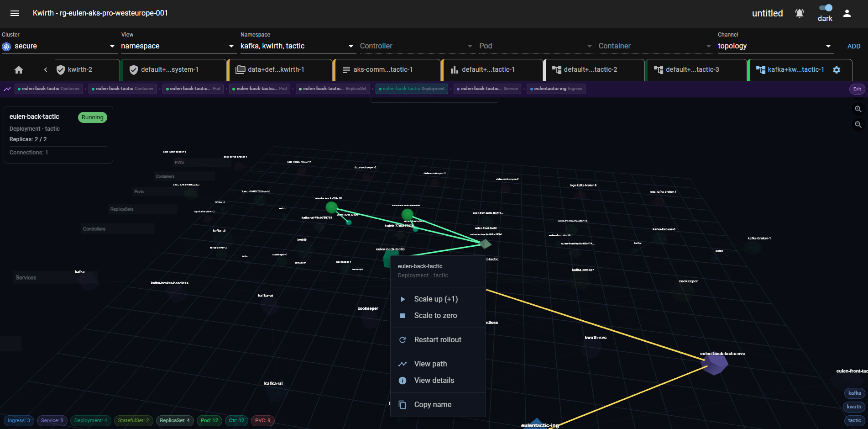
Task: Click the Scale to zero stop icon
Action: [x=403, y=316]
